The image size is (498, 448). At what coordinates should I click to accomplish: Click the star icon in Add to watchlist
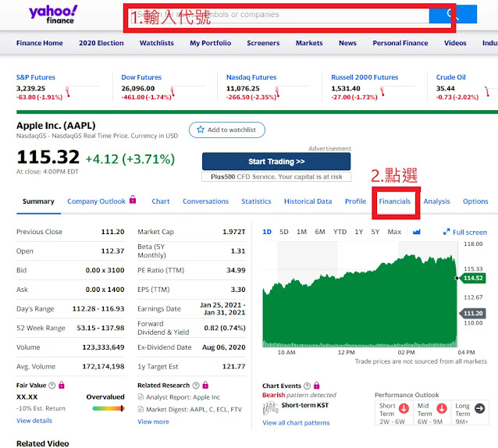click(201, 130)
